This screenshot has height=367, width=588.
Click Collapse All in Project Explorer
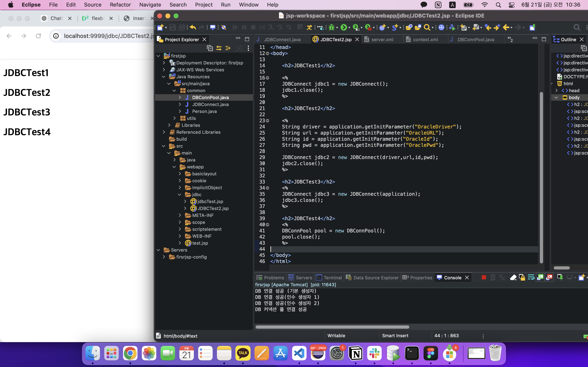(210, 48)
